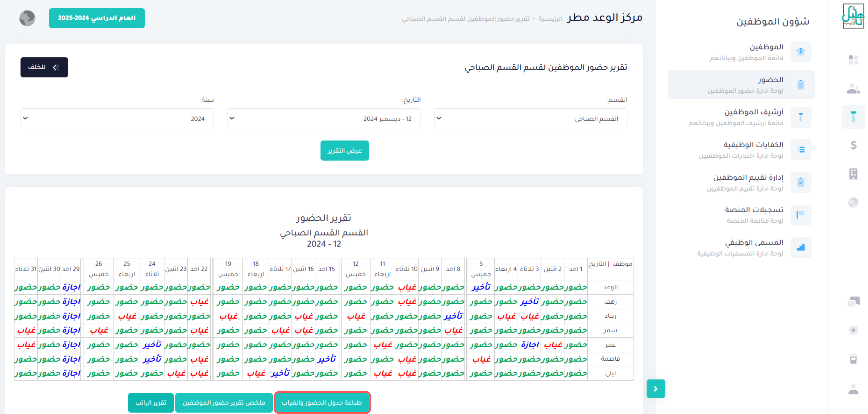Open the الحضور menu item
The height and width of the screenshot is (414, 868).
pyautogui.click(x=741, y=85)
